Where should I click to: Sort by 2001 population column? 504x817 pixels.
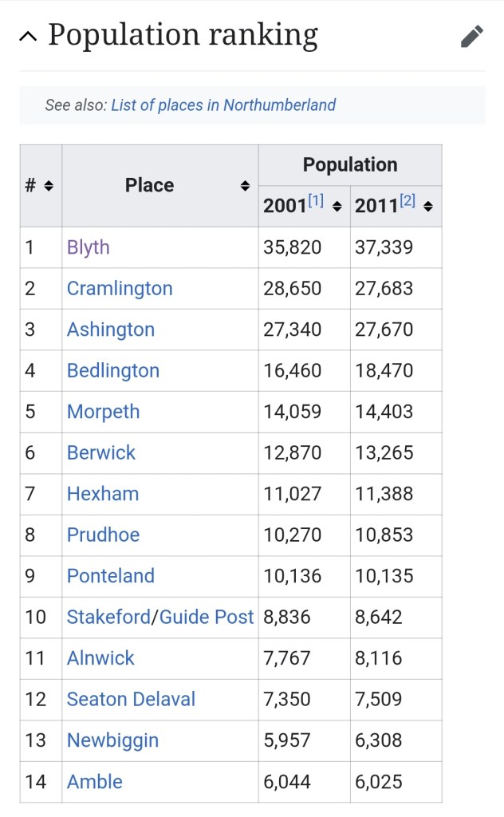tap(337, 207)
